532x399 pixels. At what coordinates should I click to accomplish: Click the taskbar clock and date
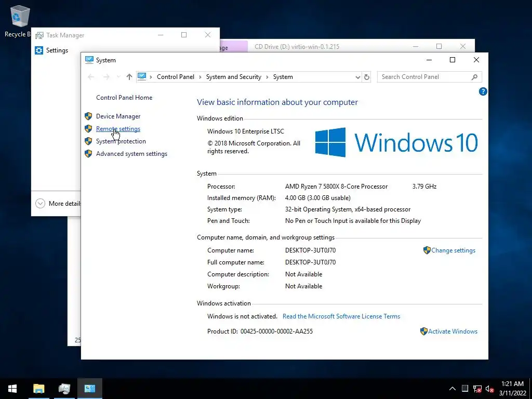tap(512, 389)
